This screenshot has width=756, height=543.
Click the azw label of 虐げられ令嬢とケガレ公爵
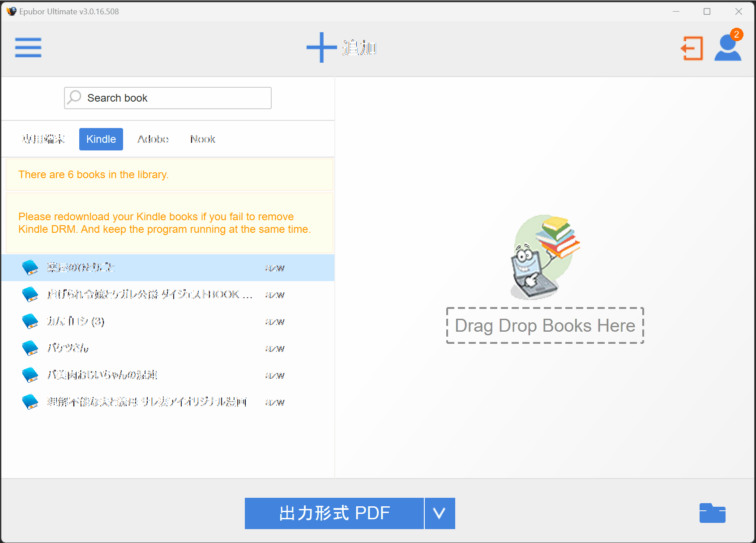[x=274, y=294]
